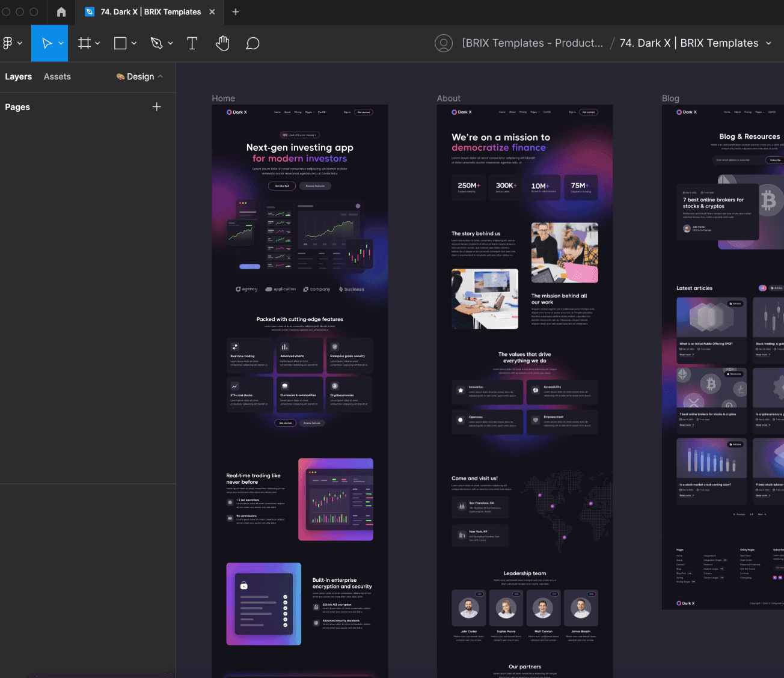
Task: Add a new page with the plus button
Action: coord(156,106)
